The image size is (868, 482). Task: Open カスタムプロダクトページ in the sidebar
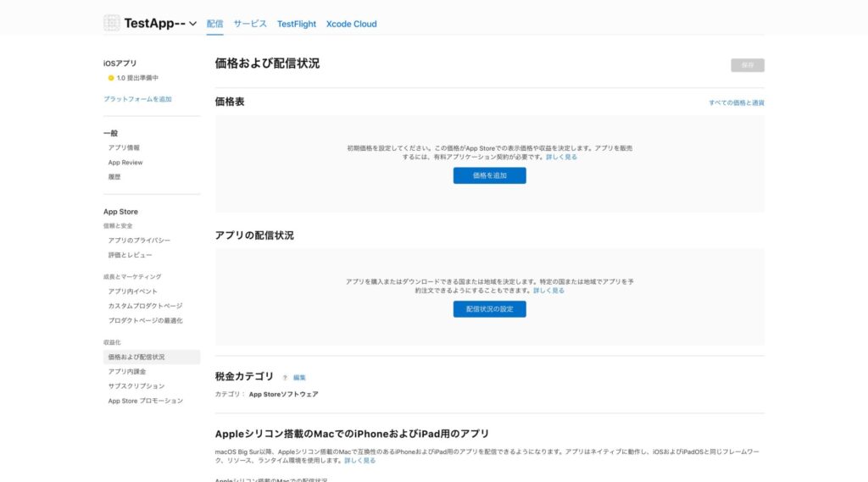coord(145,306)
